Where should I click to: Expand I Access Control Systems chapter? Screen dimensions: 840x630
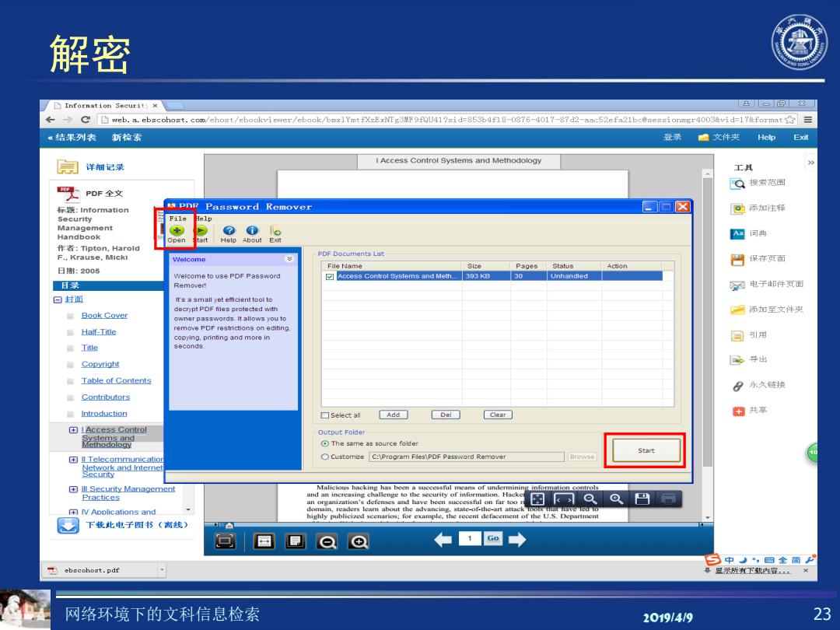pyautogui.click(x=73, y=429)
